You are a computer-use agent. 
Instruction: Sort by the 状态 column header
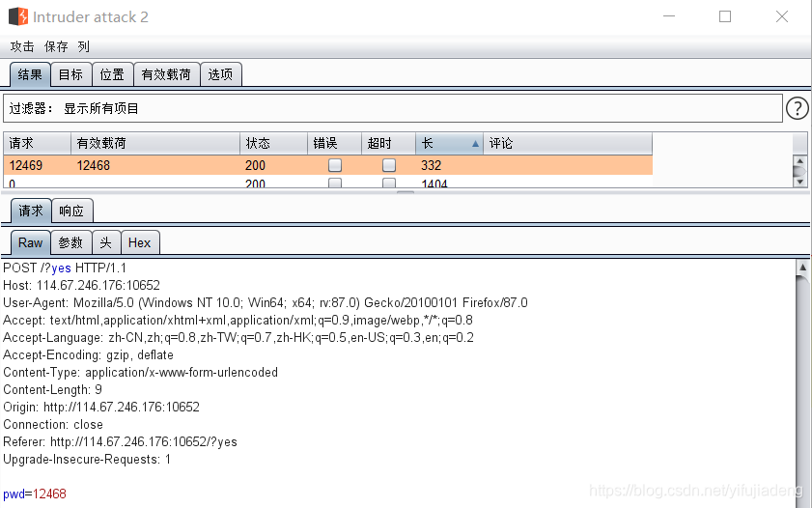click(x=274, y=144)
